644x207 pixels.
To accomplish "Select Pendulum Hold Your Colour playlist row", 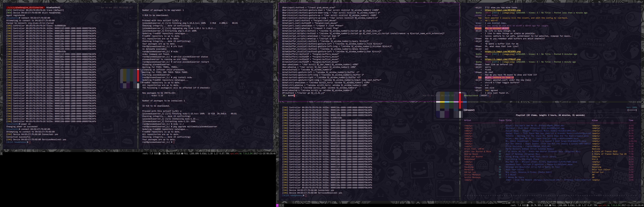I will click(515, 169).
